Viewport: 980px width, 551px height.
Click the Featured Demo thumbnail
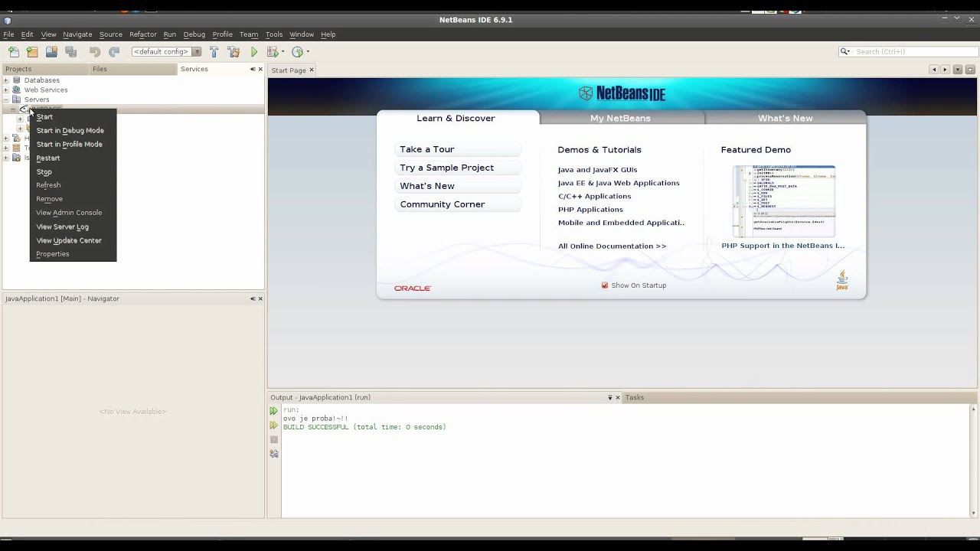coord(783,201)
